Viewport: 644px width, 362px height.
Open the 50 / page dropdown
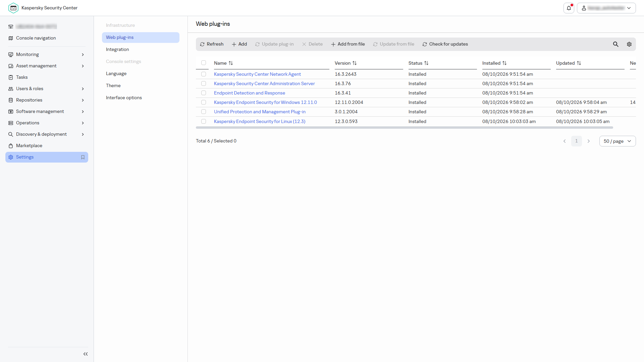click(x=617, y=141)
